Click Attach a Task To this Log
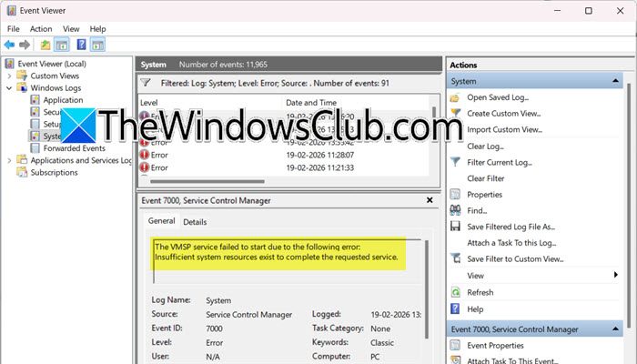 (x=511, y=243)
